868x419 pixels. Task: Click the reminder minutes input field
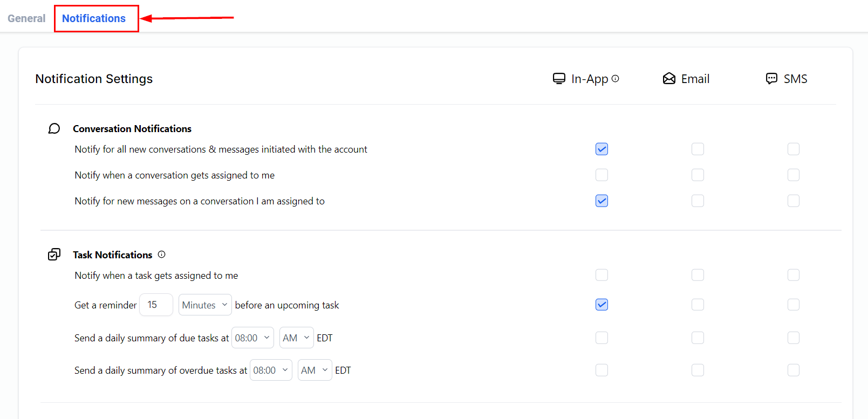[156, 305]
